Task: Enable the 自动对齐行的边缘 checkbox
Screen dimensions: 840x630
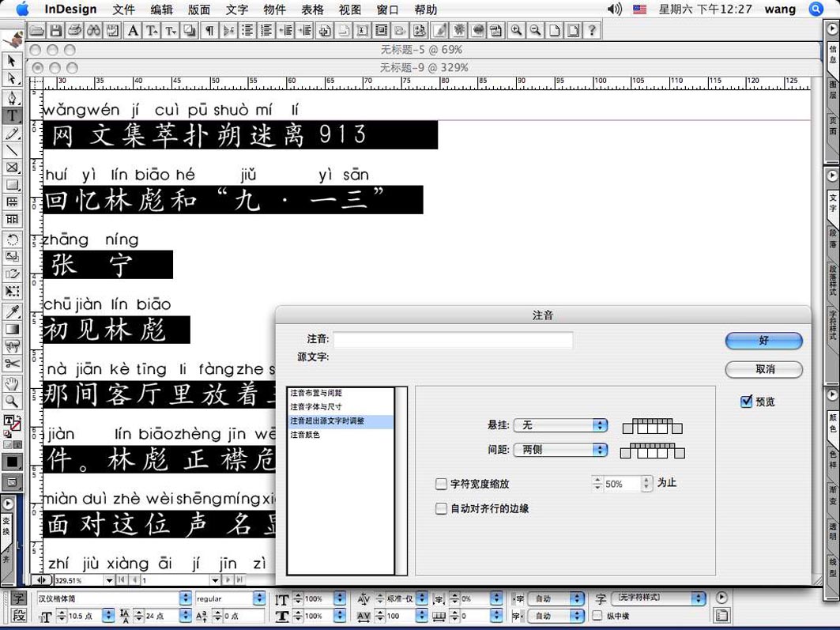Action: 442,509
